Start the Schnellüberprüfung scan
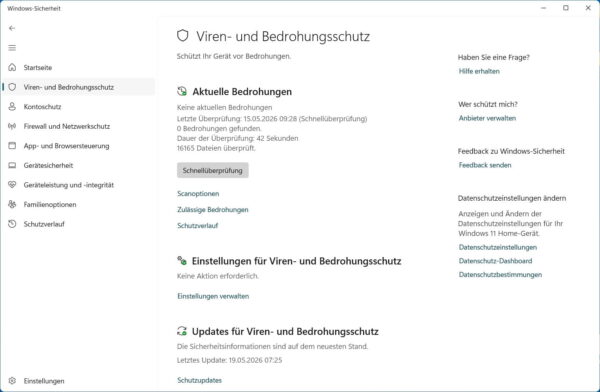Viewport: 600px width, 392px height. (212, 170)
